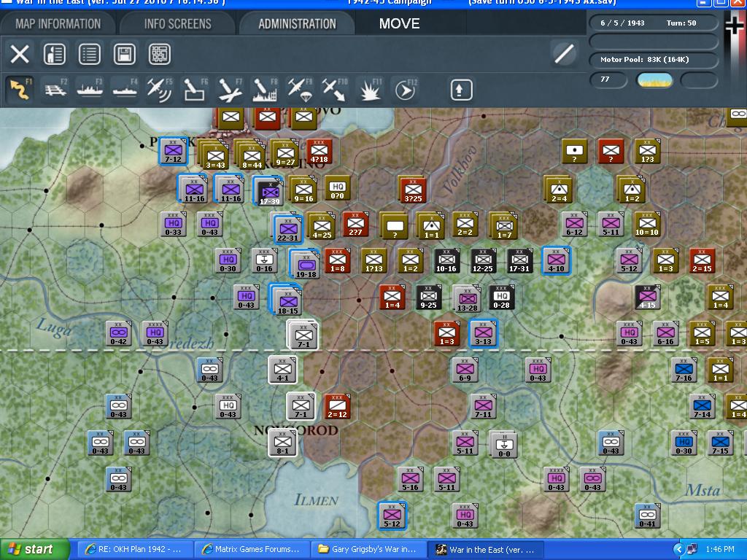Click the War in the East taskbar button
Viewport: 747px width, 560px height.
point(485,549)
